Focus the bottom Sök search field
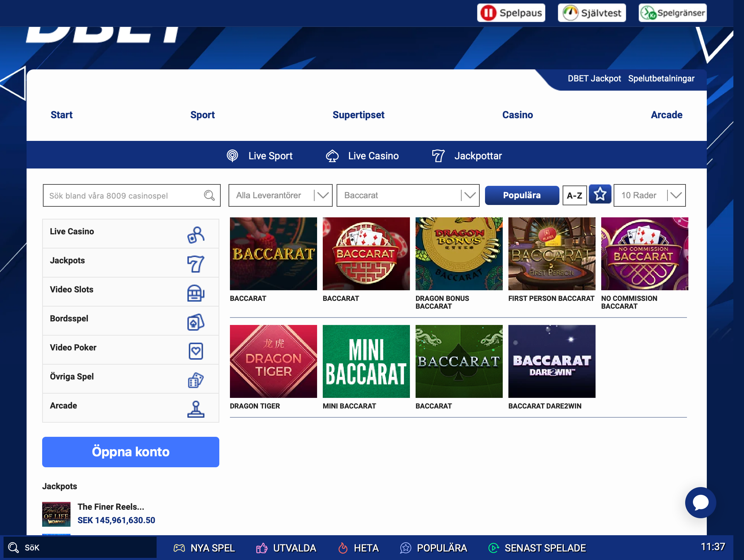This screenshot has width=744, height=560. pyautogui.click(x=80, y=548)
